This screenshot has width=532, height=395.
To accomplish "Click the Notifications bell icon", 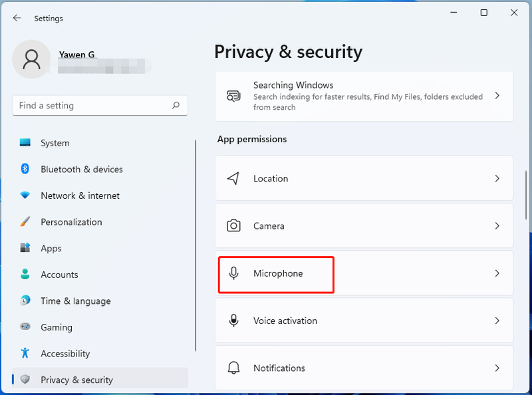I will (x=233, y=368).
